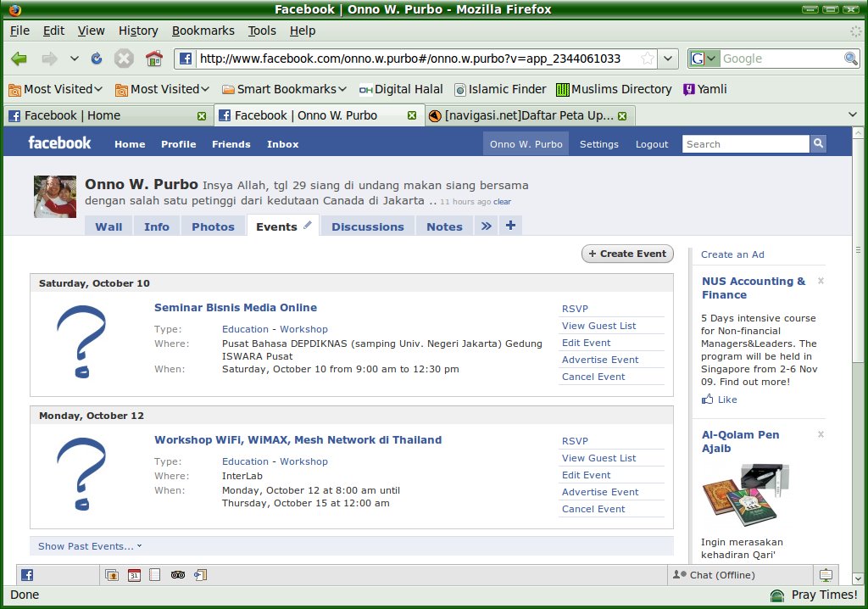This screenshot has width=868, height=609.
Task: Click the pencil icon beside Events tab
Action: pyautogui.click(x=308, y=226)
